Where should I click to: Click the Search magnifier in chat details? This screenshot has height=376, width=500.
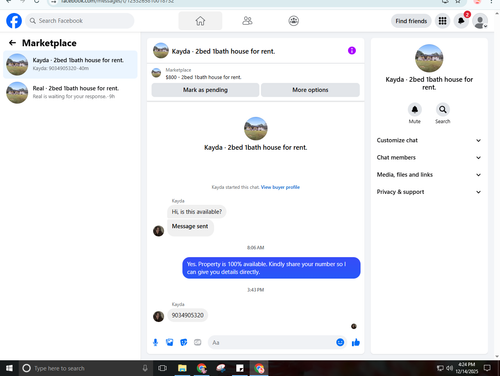click(443, 109)
